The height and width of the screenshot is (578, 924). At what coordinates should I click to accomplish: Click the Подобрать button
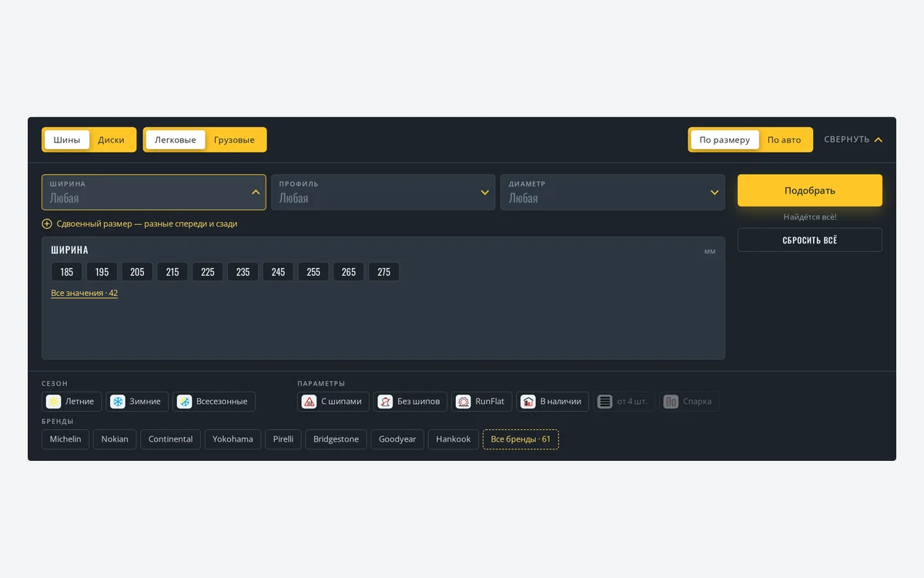(810, 190)
